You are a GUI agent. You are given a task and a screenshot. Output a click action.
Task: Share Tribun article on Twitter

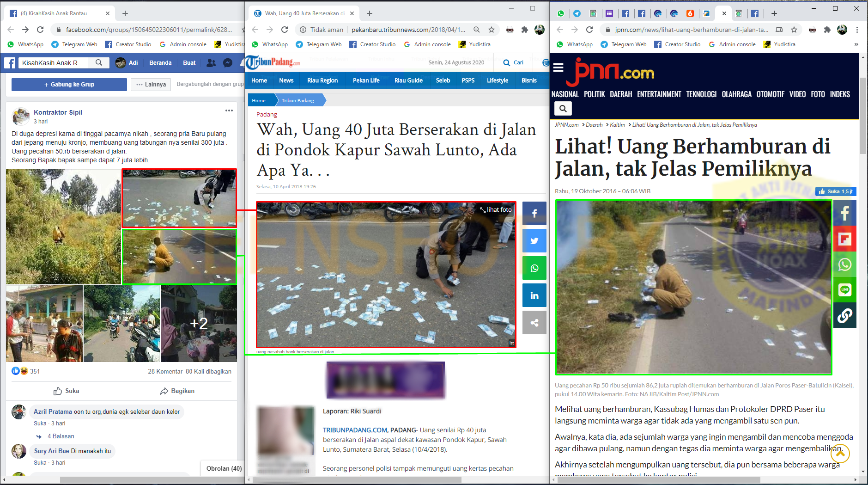click(534, 240)
